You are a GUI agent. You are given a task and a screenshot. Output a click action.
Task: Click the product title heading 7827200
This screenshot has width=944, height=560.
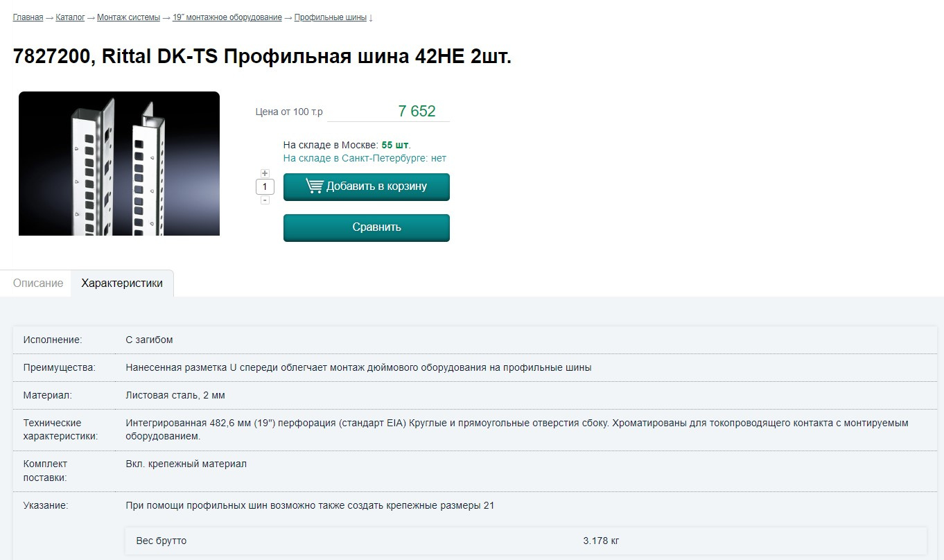tap(262, 57)
